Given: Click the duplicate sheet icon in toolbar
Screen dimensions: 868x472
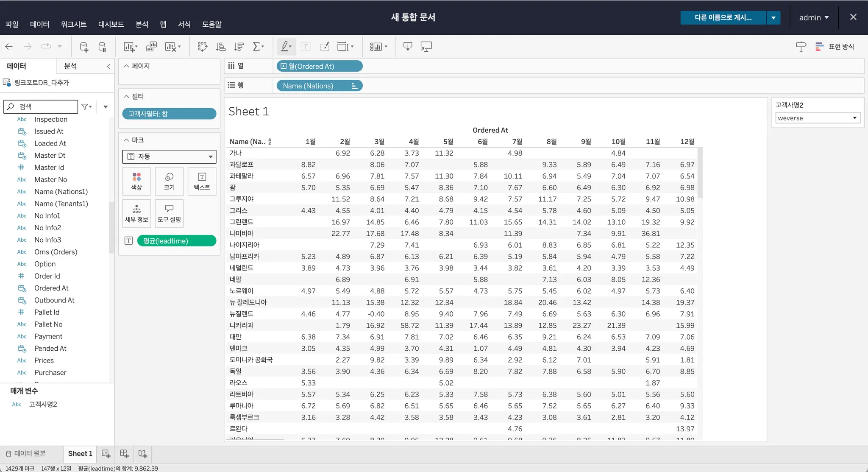Looking at the screenshot, I should 151,47.
